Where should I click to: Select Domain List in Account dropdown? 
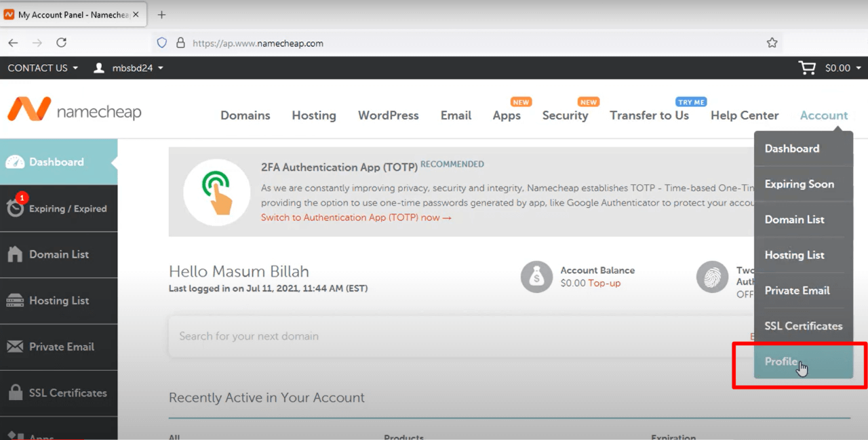tap(804, 219)
